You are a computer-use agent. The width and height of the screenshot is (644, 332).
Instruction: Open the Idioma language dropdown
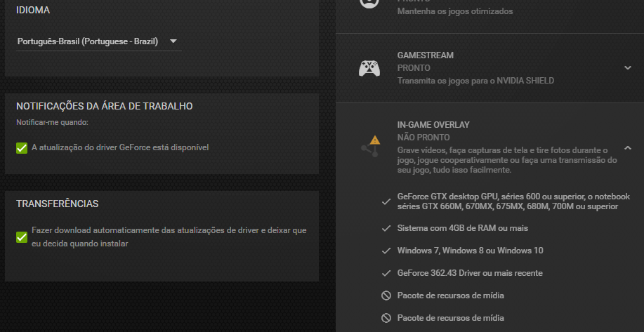(98, 41)
